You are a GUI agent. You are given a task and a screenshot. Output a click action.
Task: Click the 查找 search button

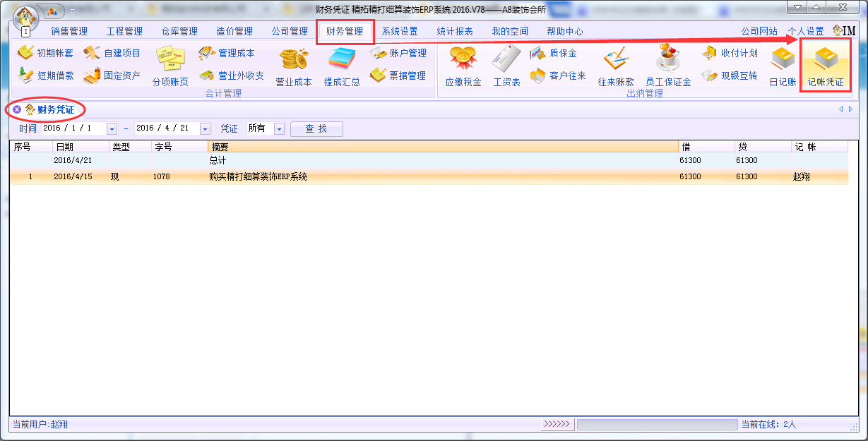click(x=316, y=129)
